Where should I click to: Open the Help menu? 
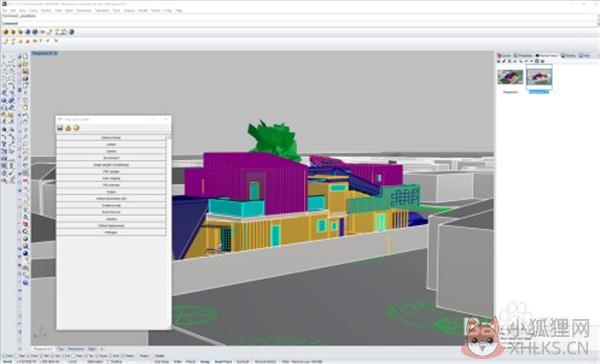point(179,11)
